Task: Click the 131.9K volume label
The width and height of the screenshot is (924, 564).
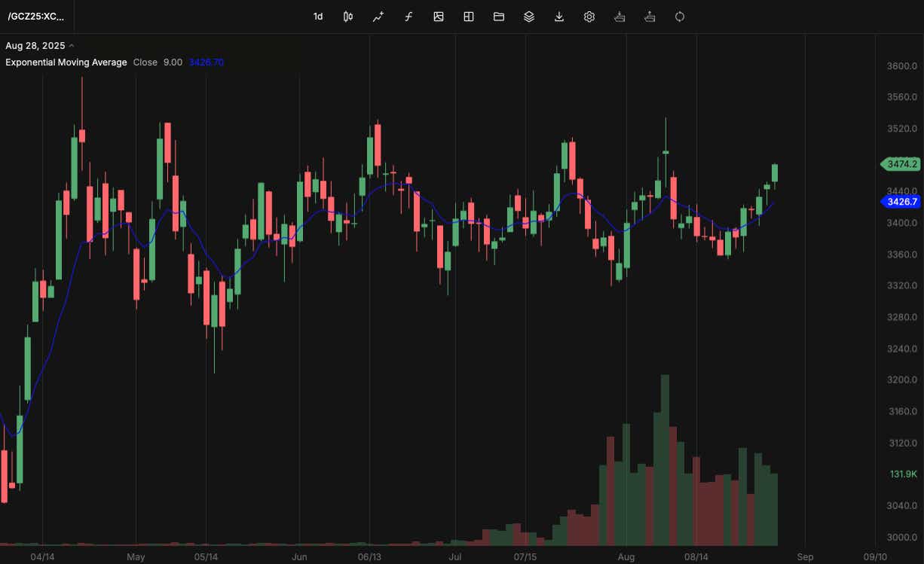Action: (903, 474)
